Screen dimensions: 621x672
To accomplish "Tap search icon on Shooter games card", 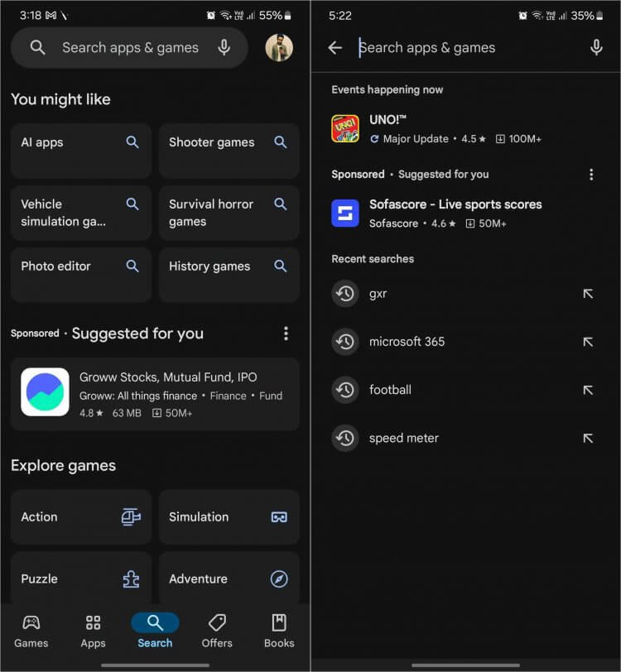I will [x=281, y=142].
